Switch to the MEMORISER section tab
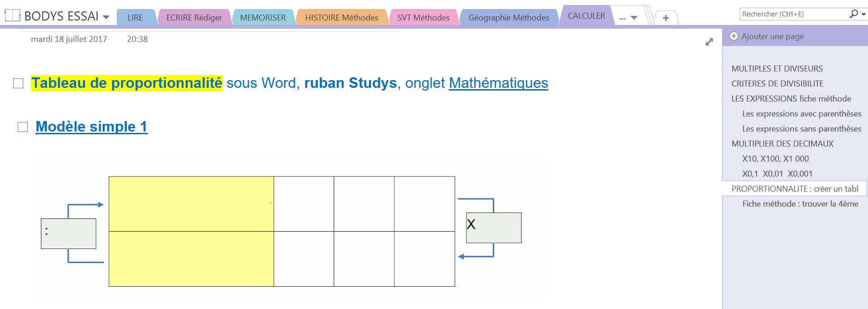 coord(263,18)
